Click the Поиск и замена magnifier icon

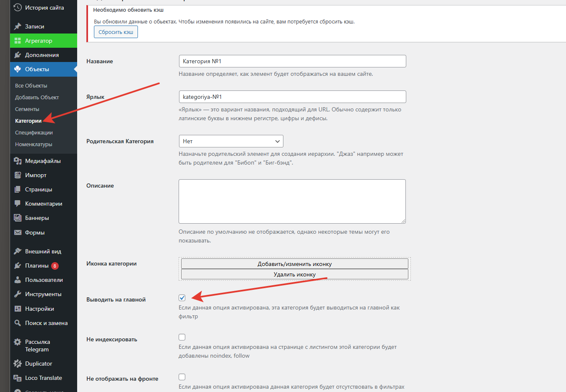18,323
